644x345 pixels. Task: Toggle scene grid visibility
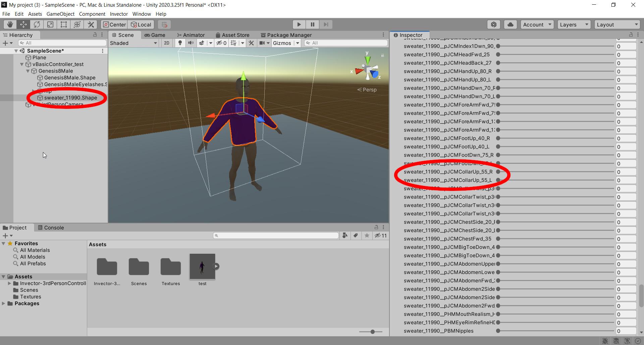[234, 43]
